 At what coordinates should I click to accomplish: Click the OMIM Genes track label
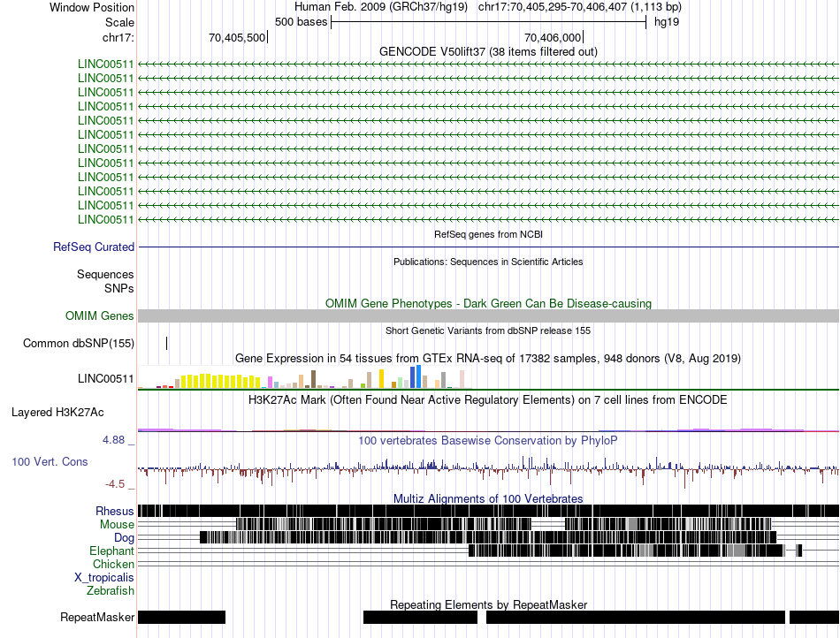pyautogui.click(x=100, y=315)
